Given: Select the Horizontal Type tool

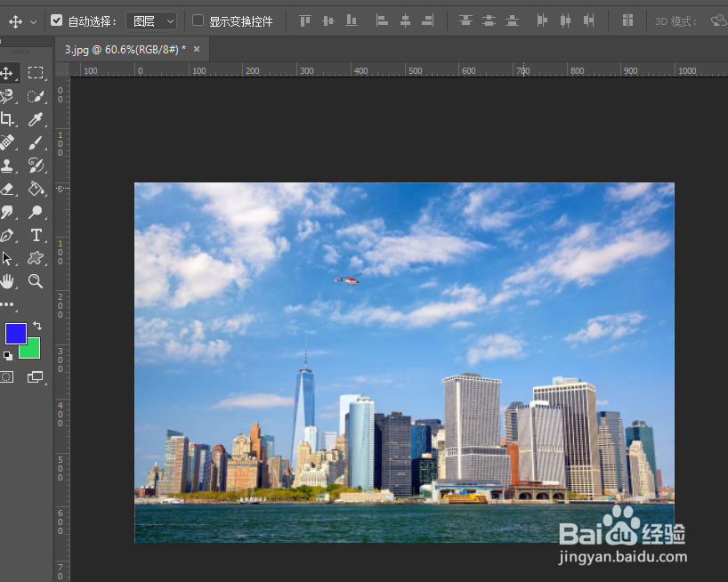Looking at the screenshot, I should click(x=36, y=235).
